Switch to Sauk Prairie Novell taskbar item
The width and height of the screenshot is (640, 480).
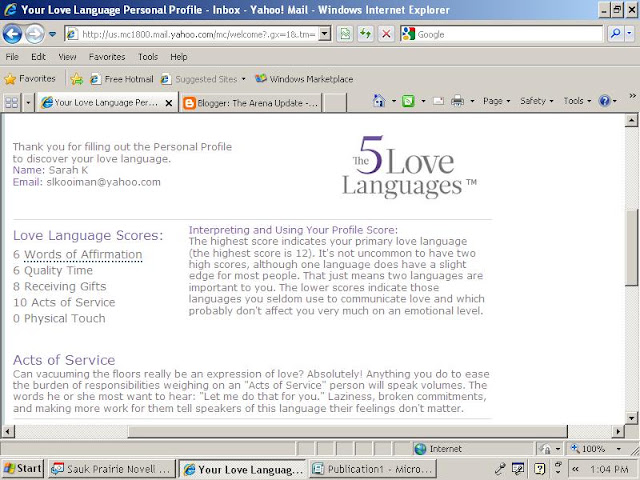pyautogui.click(x=111, y=469)
